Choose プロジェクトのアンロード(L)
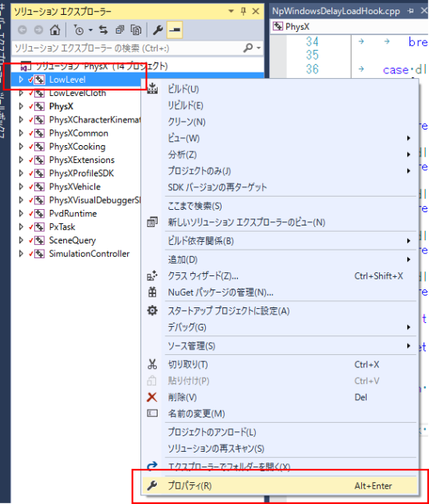429x504 pixels. point(280,432)
